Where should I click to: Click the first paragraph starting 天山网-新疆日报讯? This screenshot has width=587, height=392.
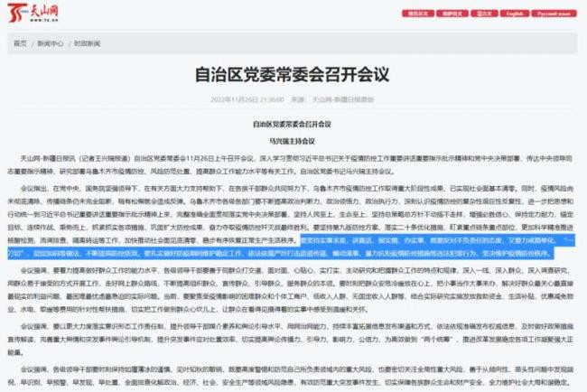[x=290, y=165]
